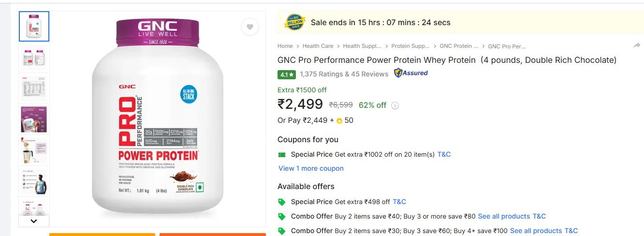Open 1,375 Ratings & 45 Reviews
The height and width of the screenshot is (236, 644).
(x=344, y=74)
